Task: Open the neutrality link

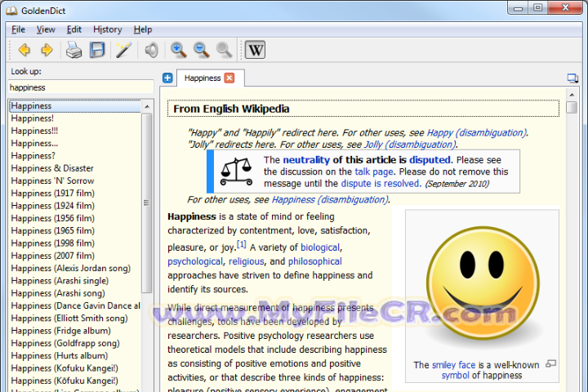Action: 306,160
